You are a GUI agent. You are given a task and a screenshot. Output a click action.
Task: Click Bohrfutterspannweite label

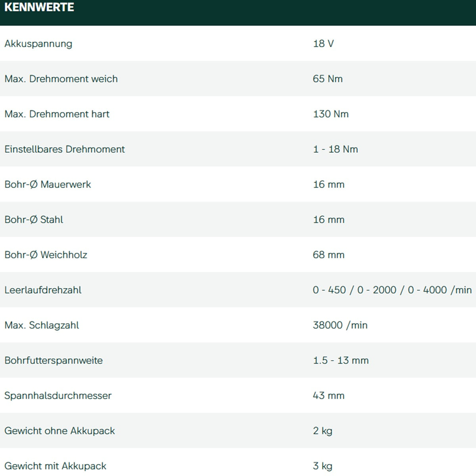pyautogui.click(x=54, y=361)
